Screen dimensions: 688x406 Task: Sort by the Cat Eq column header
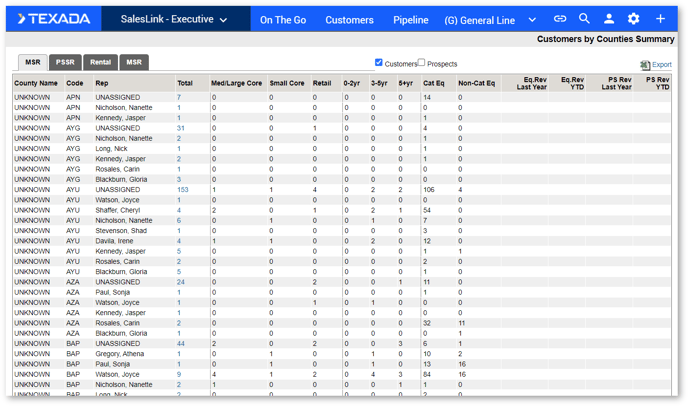pyautogui.click(x=433, y=83)
